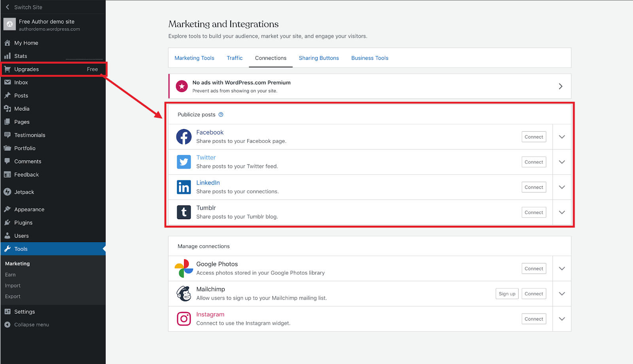Viewport: 633px width, 364px height.
Task: Open the No ads Premium banner arrow
Action: click(x=561, y=86)
